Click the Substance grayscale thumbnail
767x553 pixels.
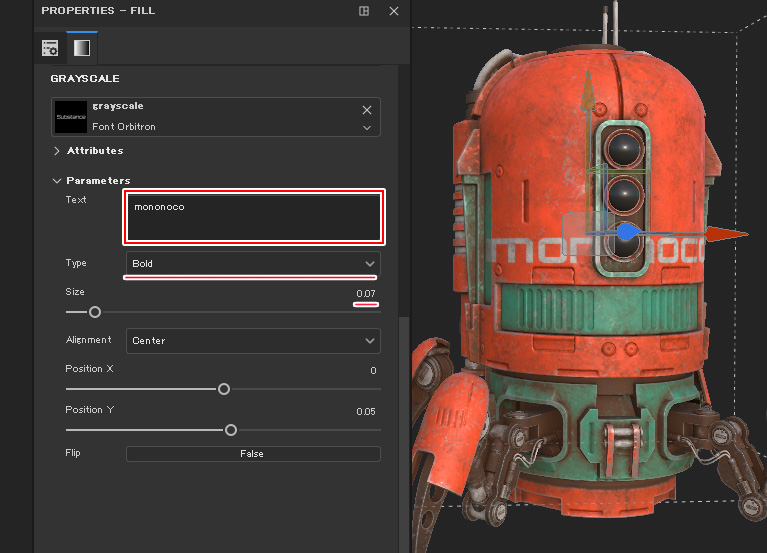(x=71, y=117)
